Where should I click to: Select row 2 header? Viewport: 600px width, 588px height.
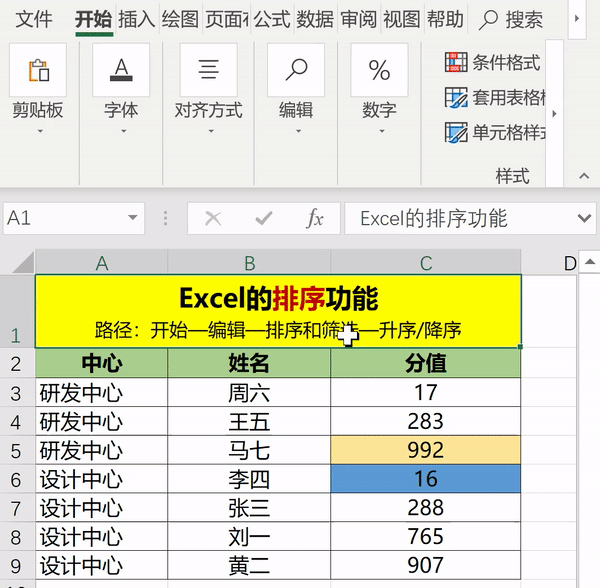16,363
